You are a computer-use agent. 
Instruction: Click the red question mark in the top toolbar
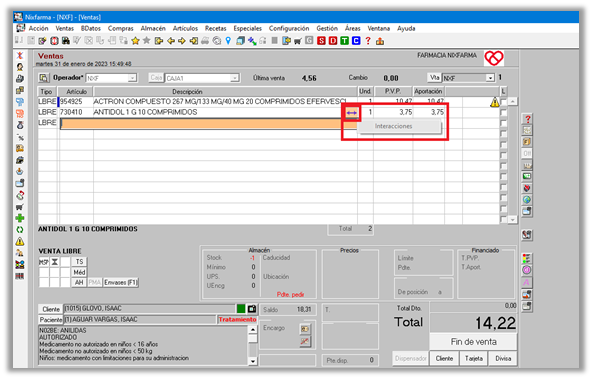click(x=368, y=41)
